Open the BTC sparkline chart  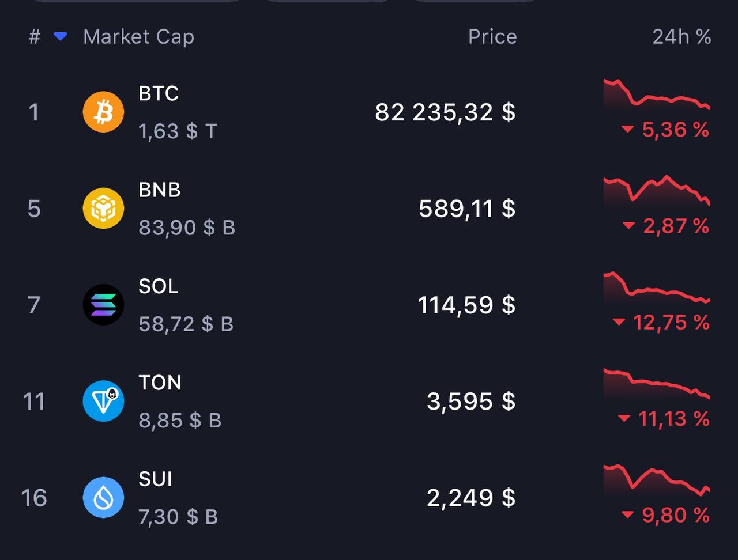(x=657, y=94)
